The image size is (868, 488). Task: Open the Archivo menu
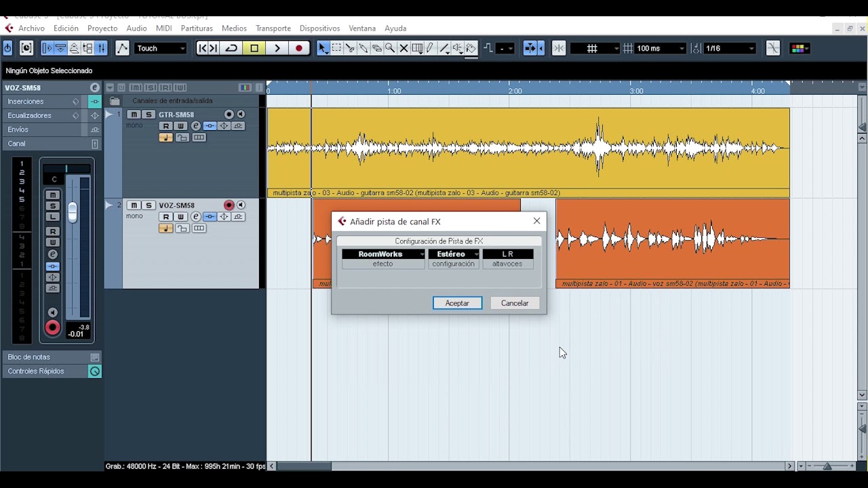(x=31, y=28)
